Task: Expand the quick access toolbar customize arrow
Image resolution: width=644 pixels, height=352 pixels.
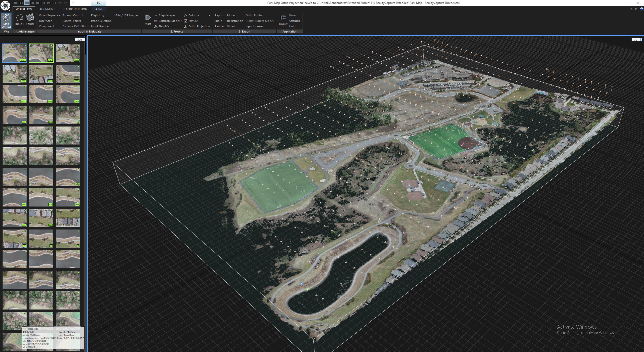Action: [73, 3]
